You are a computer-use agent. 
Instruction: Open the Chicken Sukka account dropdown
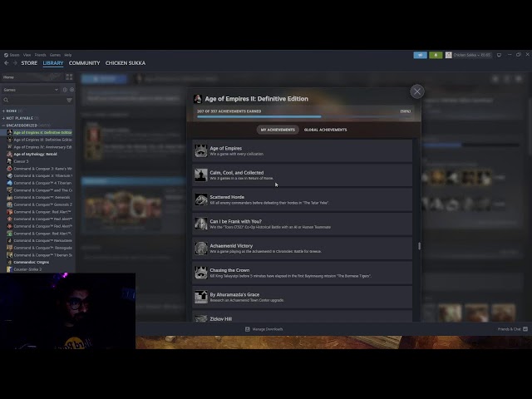click(471, 55)
